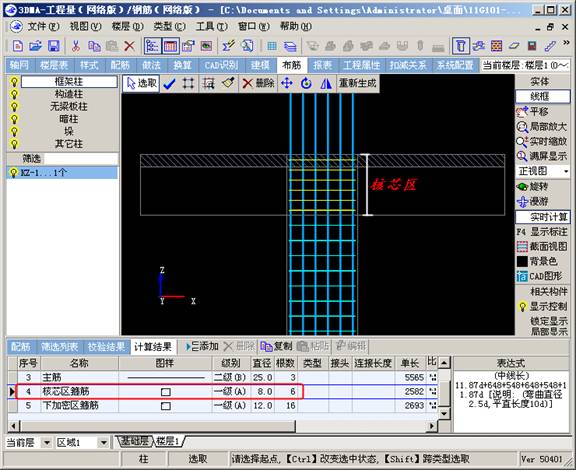Select the move arrows tool
576x470 pixels.
[x=287, y=83]
